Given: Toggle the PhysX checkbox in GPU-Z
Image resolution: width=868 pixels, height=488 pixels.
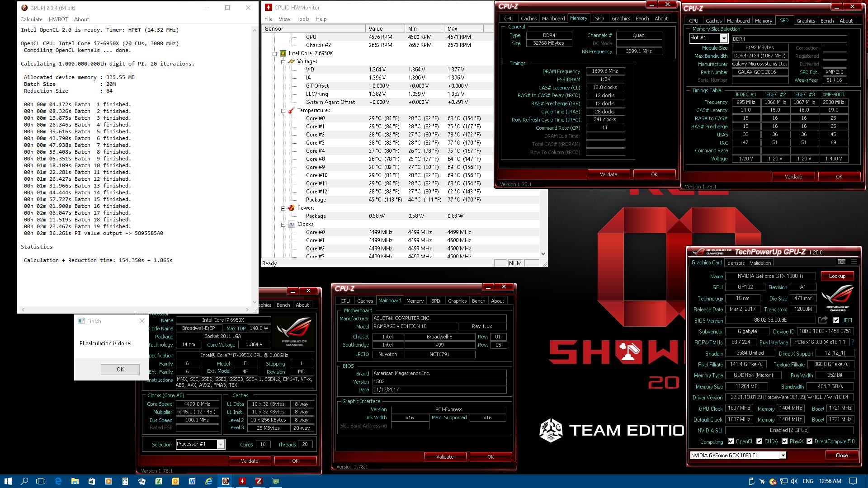Looking at the screenshot, I should [784, 441].
